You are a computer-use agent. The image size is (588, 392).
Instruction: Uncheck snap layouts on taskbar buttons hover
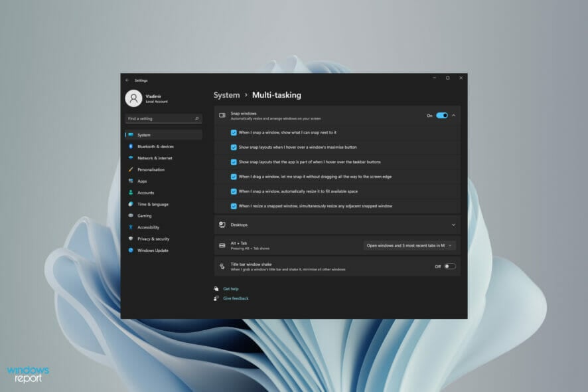234,162
